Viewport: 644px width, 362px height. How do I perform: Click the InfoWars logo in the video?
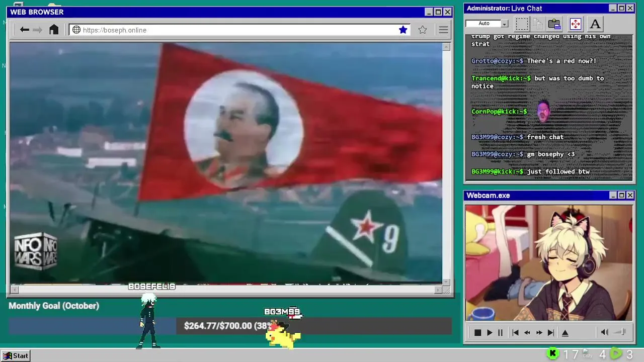[36, 251]
